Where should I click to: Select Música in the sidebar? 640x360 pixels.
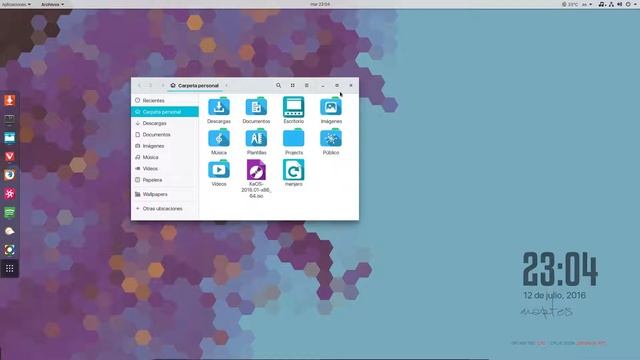click(x=165, y=157)
